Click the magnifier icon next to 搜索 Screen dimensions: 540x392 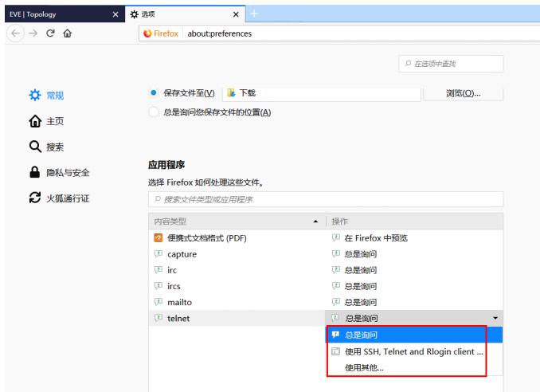click(35, 147)
